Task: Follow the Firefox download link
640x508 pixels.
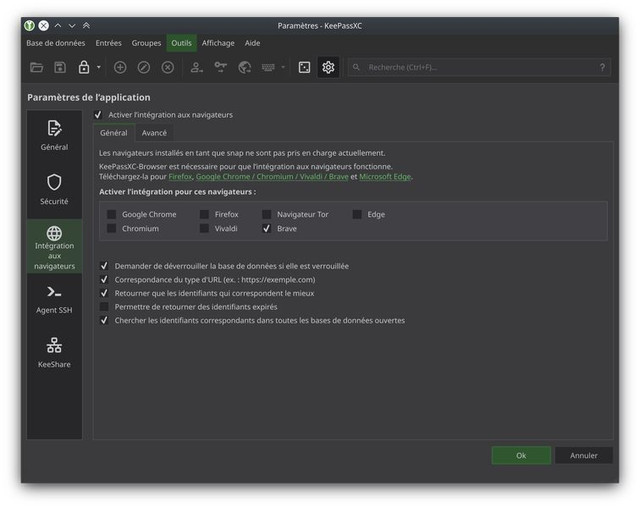Action: coord(180,177)
